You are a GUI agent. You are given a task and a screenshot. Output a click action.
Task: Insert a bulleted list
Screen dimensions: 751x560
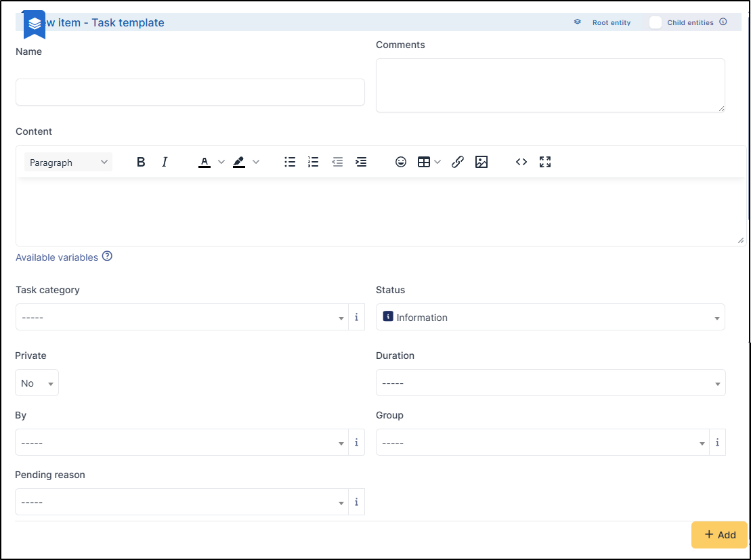[290, 162]
